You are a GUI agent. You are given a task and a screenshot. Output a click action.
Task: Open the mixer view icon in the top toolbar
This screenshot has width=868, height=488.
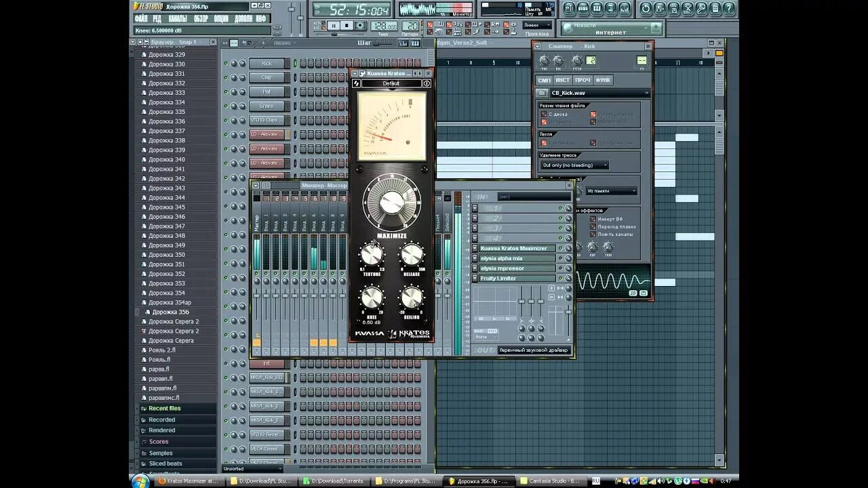[x=625, y=9]
